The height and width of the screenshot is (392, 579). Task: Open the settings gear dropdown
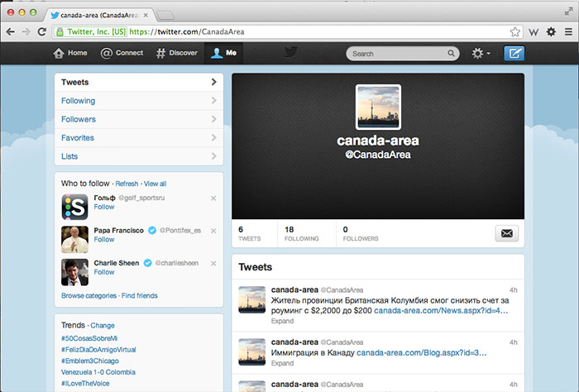point(480,53)
